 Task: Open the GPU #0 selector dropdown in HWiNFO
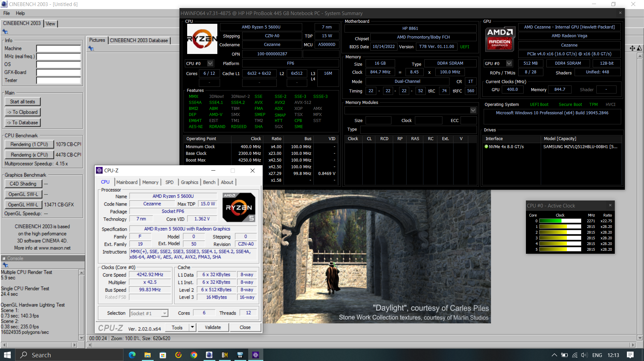pyautogui.click(x=509, y=63)
